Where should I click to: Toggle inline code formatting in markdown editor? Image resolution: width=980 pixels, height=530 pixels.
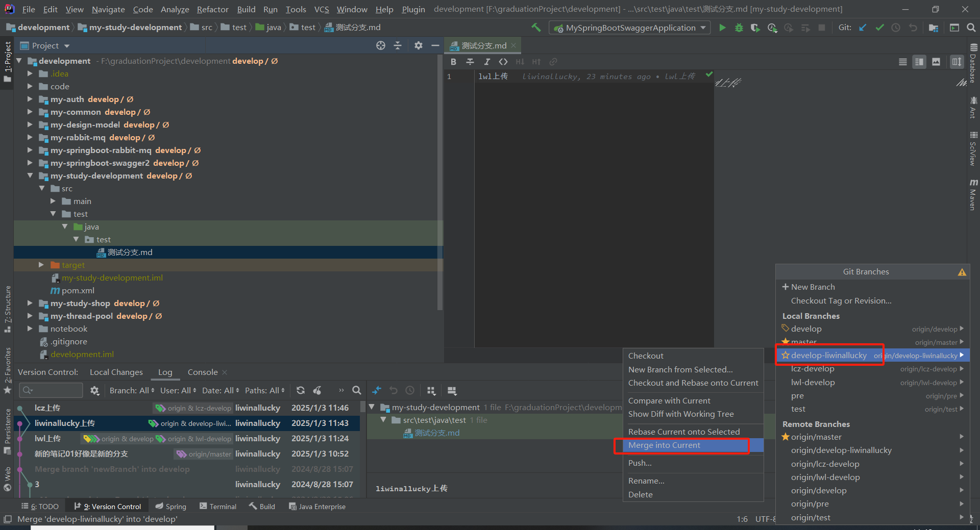coord(503,62)
